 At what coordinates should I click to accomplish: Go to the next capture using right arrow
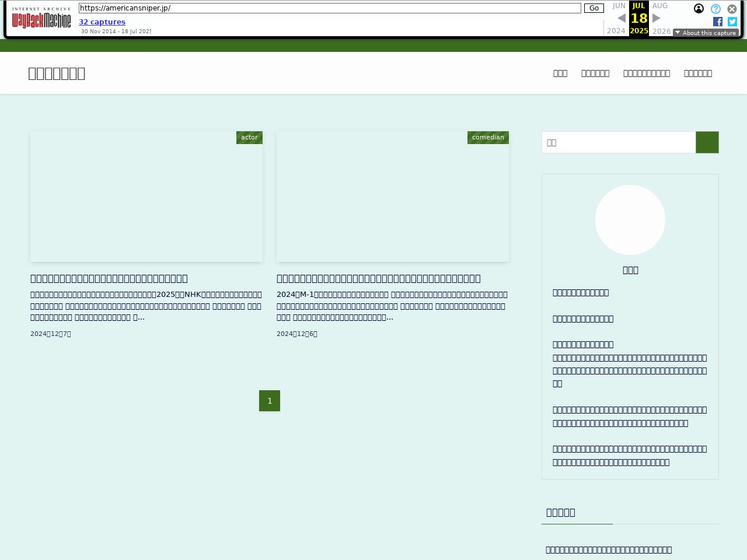[657, 18]
